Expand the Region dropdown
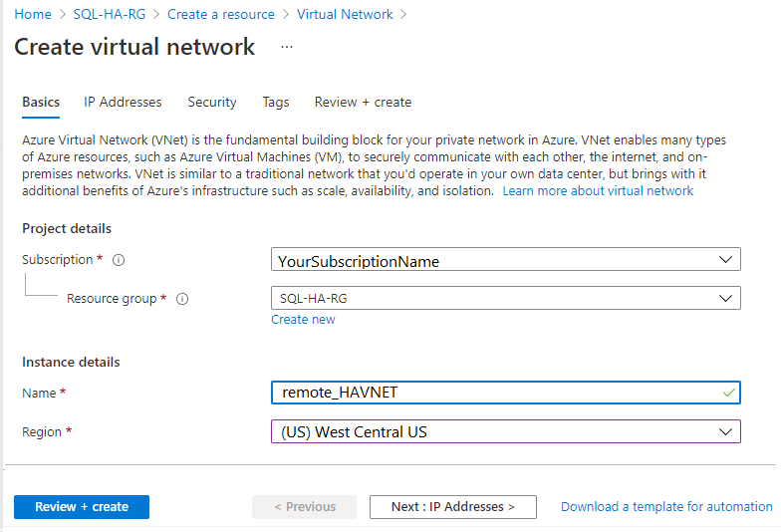This screenshot has width=781, height=532. tap(505, 431)
